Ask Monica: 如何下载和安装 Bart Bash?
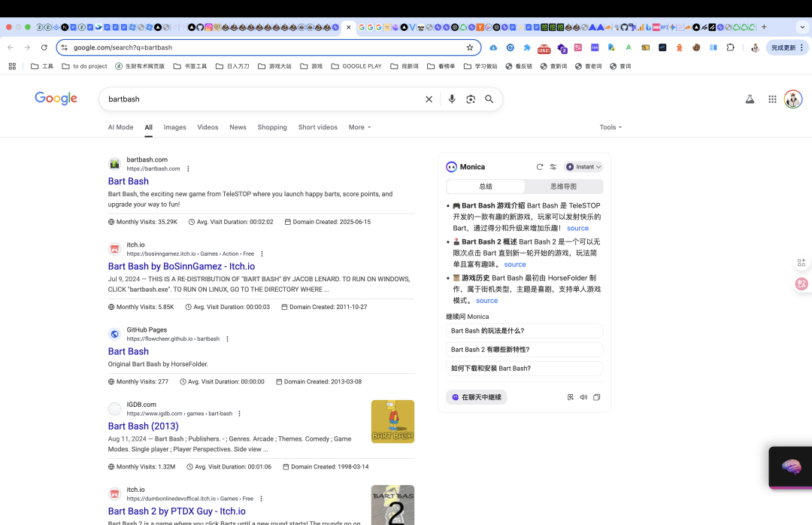 tap(524, 368)
